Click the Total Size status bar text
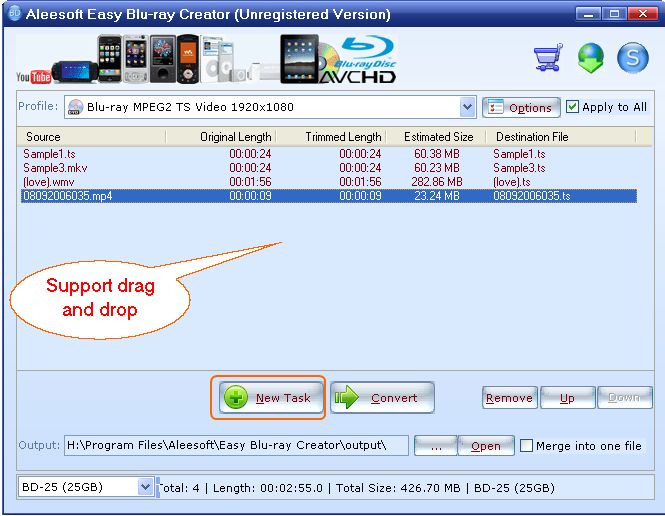665x516 pixels. 398,488
